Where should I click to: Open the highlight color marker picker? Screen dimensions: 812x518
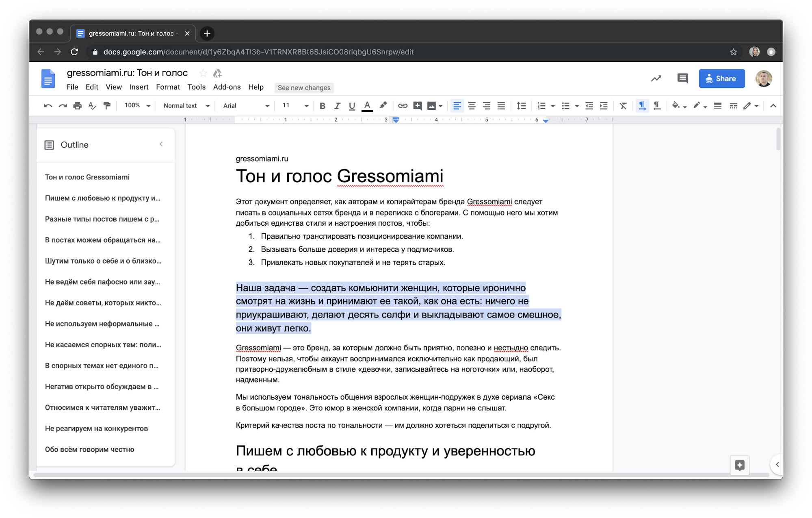click(x=383, y=106)
